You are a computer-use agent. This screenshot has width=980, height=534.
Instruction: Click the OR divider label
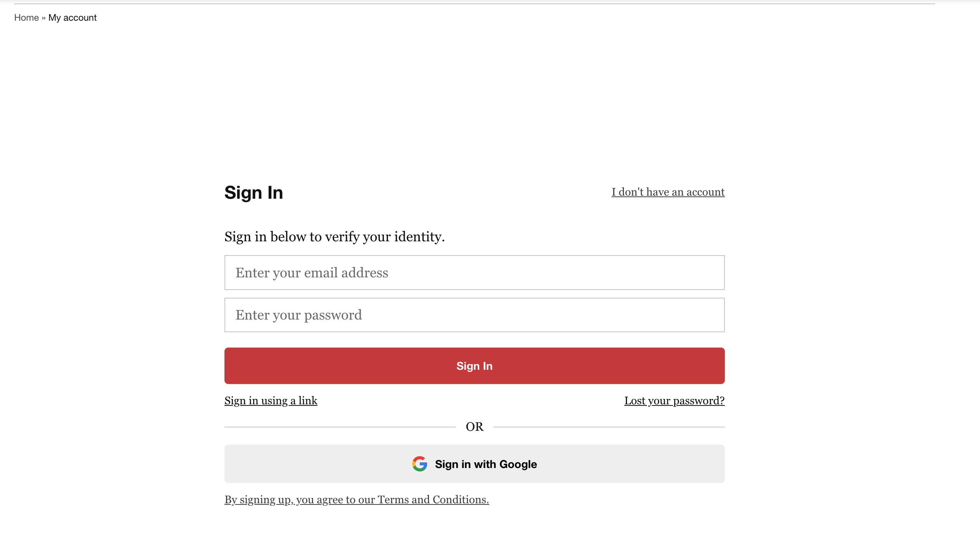[x=475, y=427]
